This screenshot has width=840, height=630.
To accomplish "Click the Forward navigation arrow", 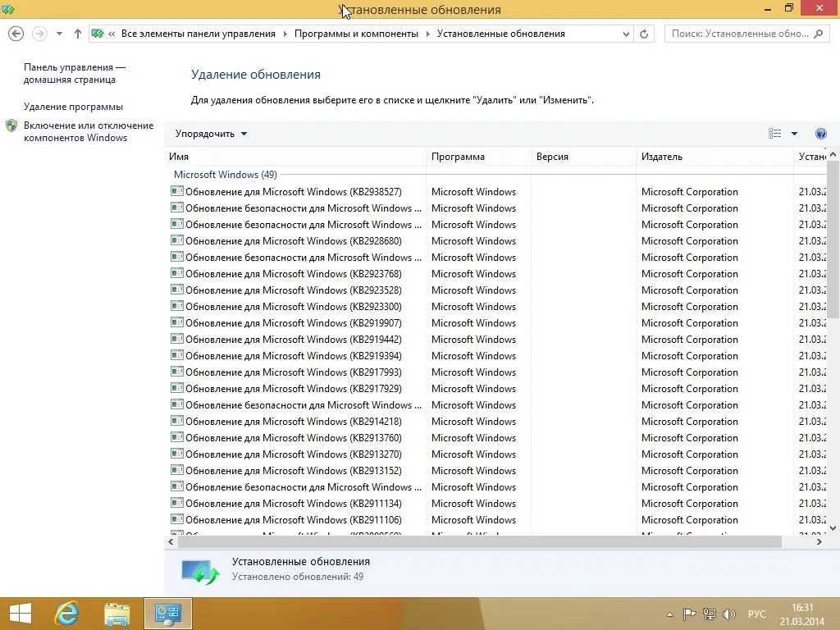I will coord(39,34).
